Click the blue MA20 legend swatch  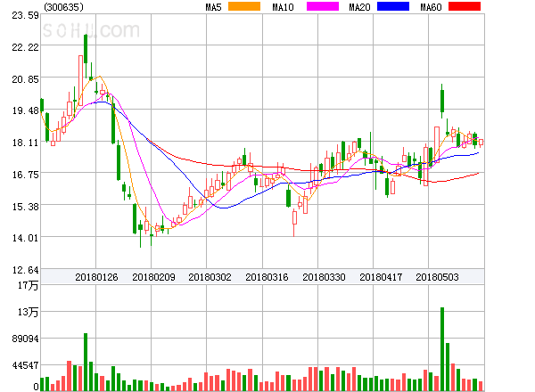[393, 6]
